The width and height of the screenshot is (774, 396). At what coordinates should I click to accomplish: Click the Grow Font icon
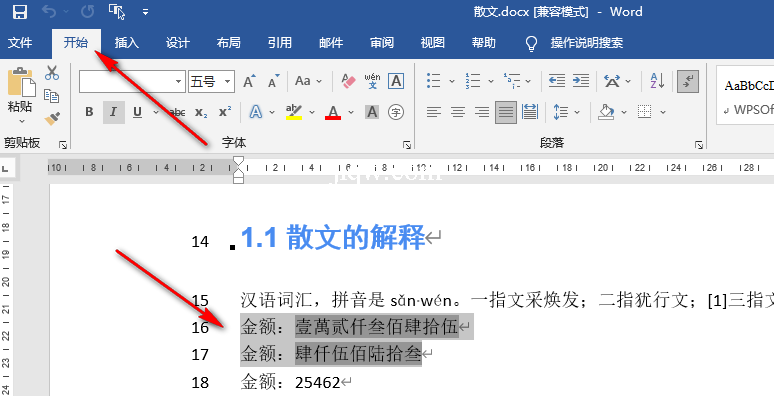pos(250,81)
